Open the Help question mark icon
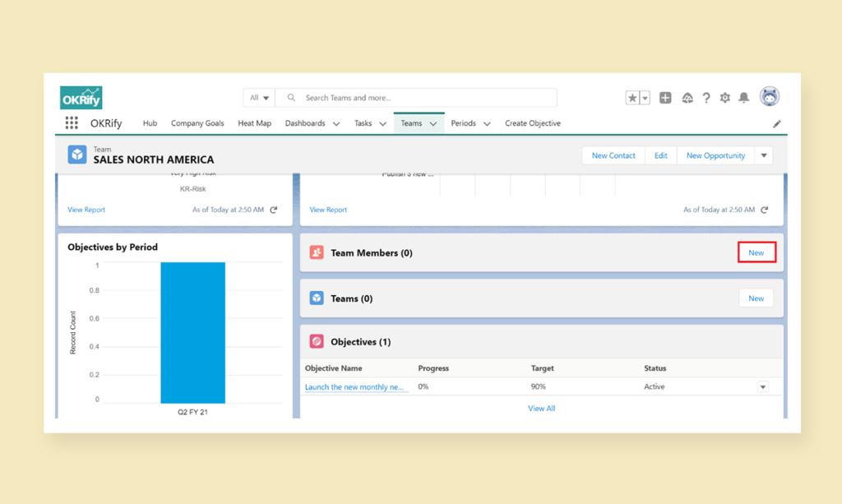The height and width of the screenshot is (504, 842). [706, 97]
